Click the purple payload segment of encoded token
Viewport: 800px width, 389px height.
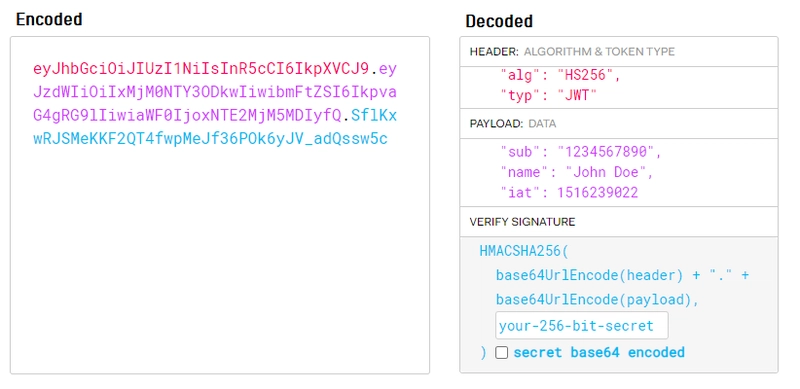[x=215, y=92]
